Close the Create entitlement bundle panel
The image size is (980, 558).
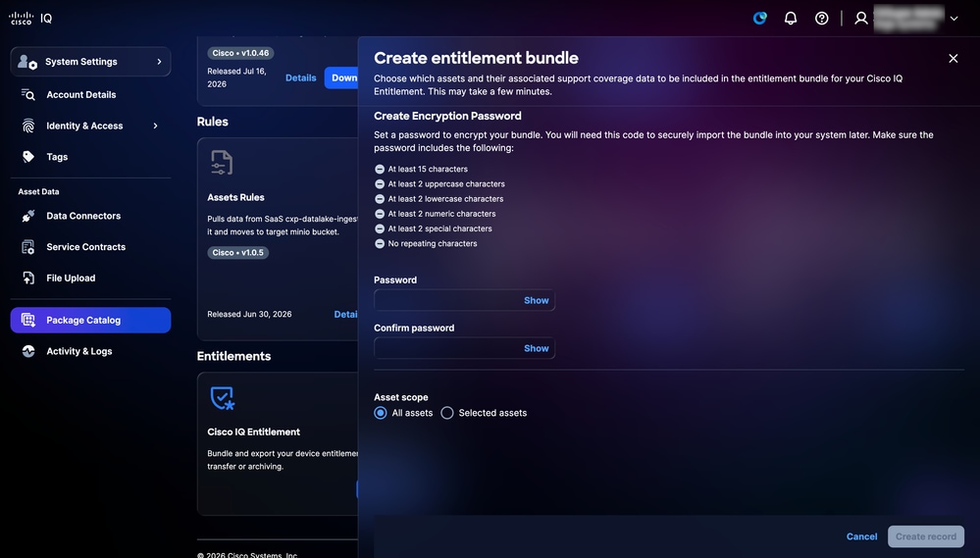(954, 58)
